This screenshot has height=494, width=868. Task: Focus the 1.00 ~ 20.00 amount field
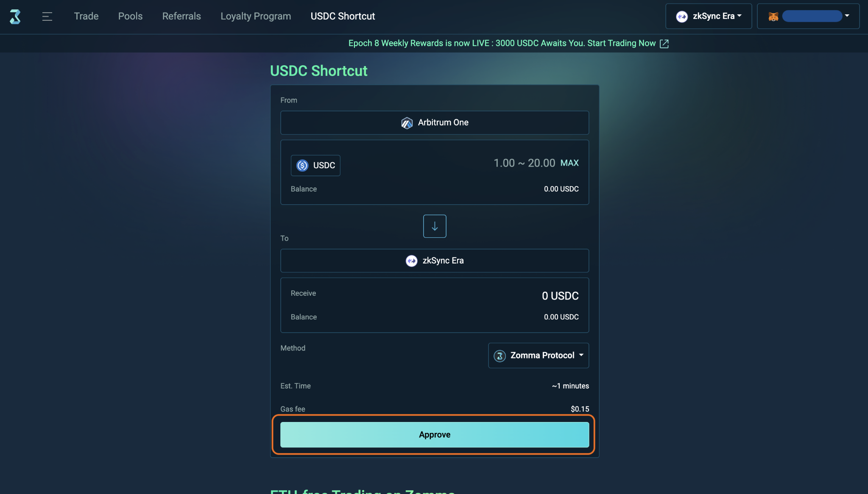[x=524, y=163]
